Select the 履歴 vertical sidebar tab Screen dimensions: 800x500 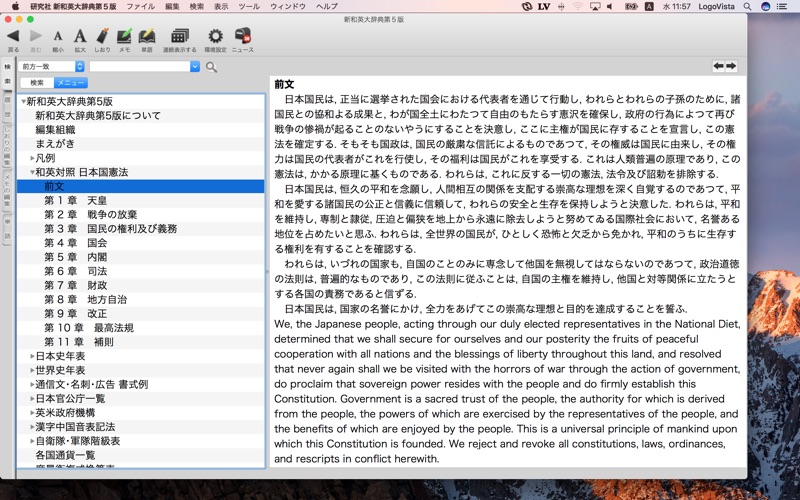[8, 107]
